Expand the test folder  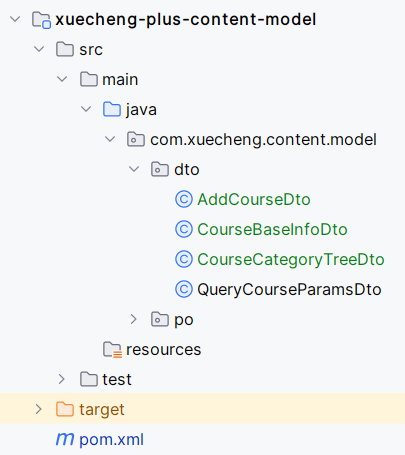[62, 379]
